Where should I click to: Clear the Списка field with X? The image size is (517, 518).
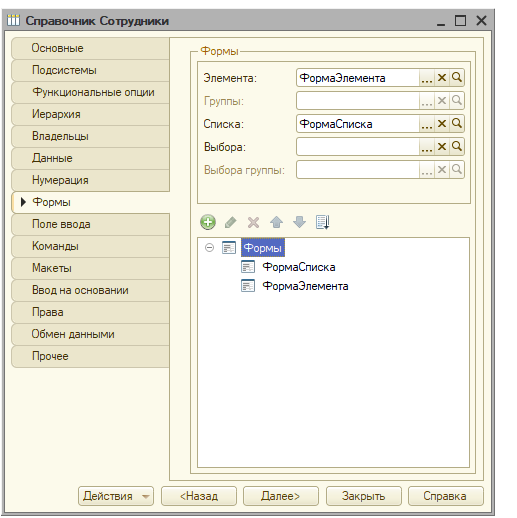442,124
